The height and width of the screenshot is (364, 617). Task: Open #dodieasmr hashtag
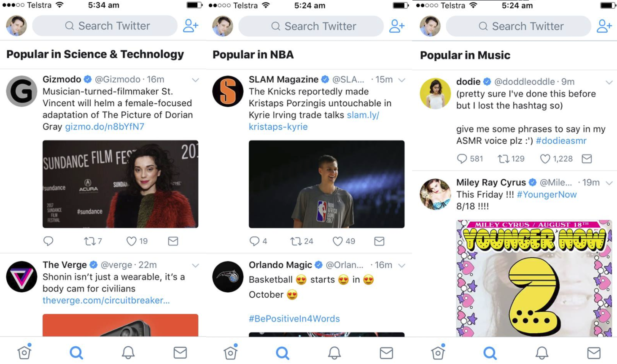pyautogui.click(x=561, y=140)
